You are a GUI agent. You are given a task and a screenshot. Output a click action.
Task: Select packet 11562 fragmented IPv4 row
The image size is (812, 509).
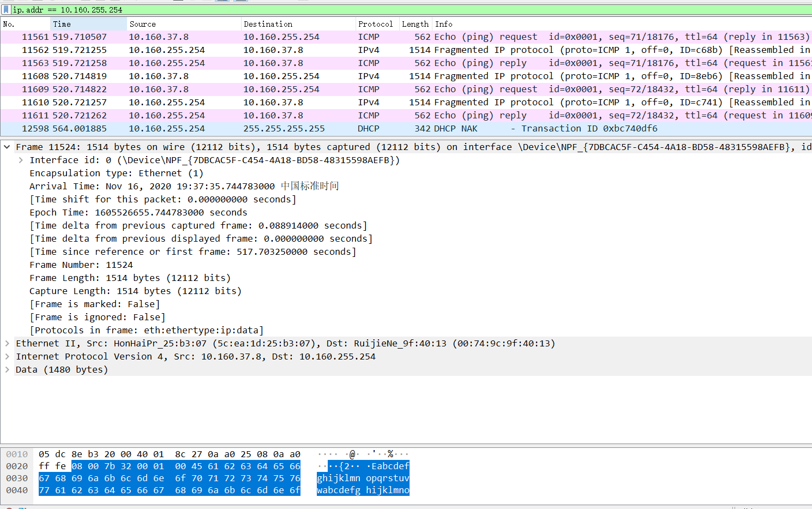tap(406, 50)
